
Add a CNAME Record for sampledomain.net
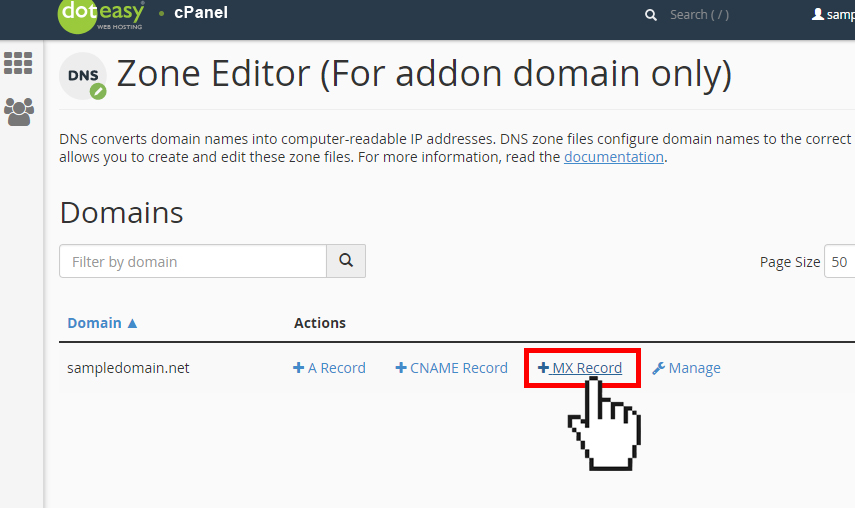tap(451, 368)
